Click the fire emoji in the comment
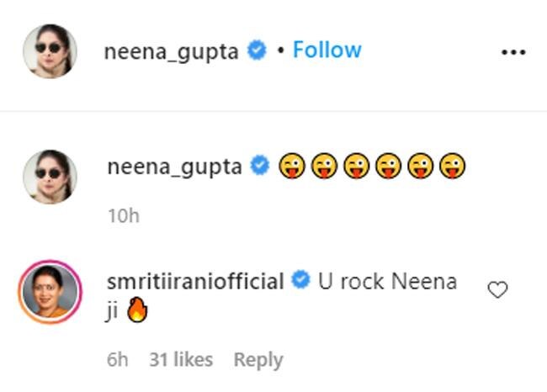The height and width of the screenshot is (392, 547). point(138,312)
